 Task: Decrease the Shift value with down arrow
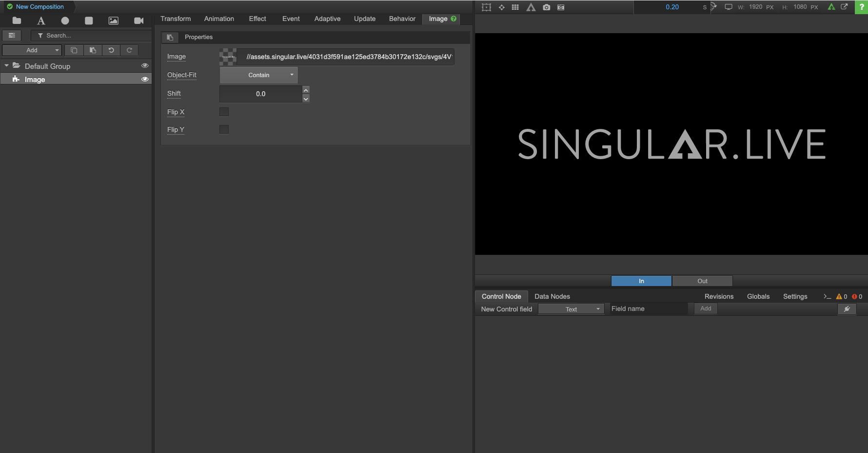coord(306,99)
